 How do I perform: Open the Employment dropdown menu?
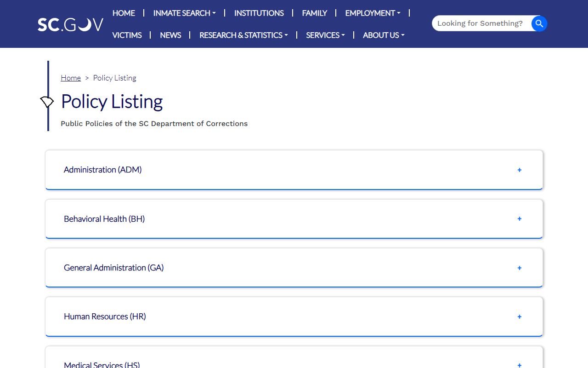tap(373, 13)
